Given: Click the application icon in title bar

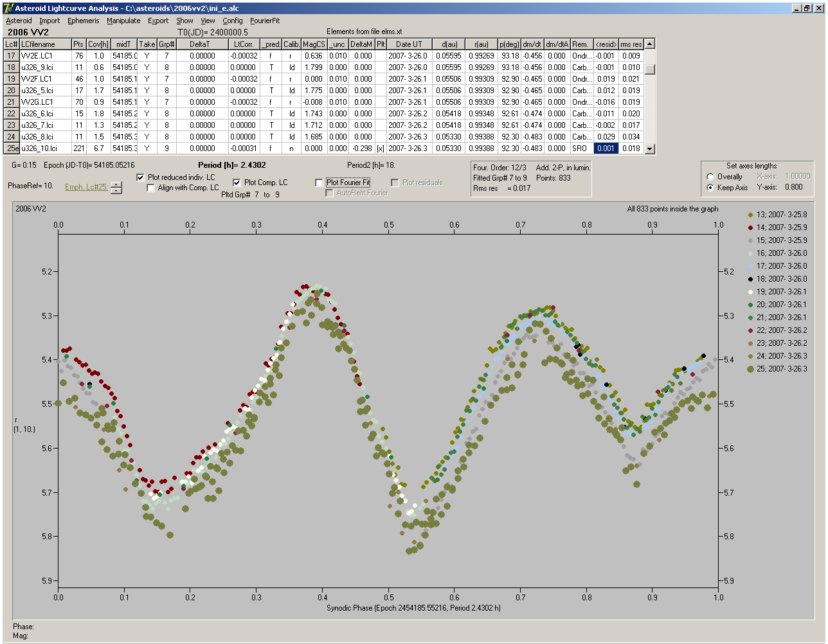Looking at the screenshot, I should coord(8,8).
